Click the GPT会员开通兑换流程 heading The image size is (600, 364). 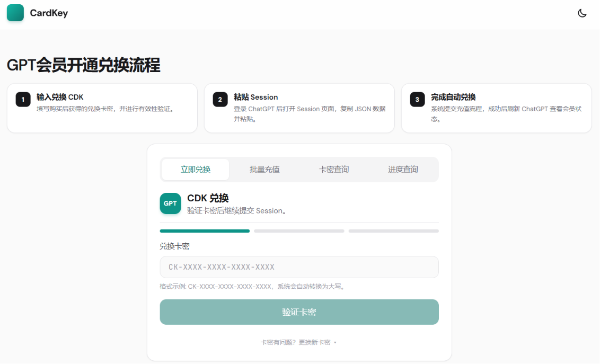pyautogui.click(x=83, y=65)
